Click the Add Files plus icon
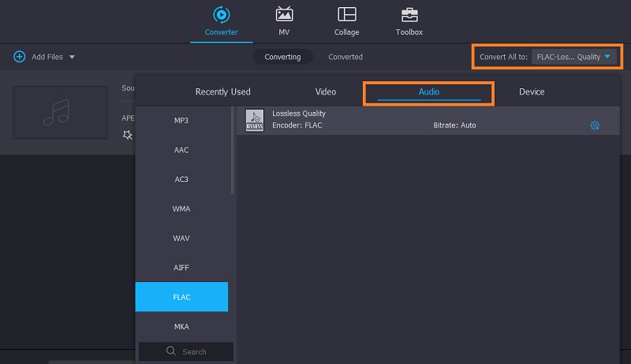631x364 pixels. [20, 57]
